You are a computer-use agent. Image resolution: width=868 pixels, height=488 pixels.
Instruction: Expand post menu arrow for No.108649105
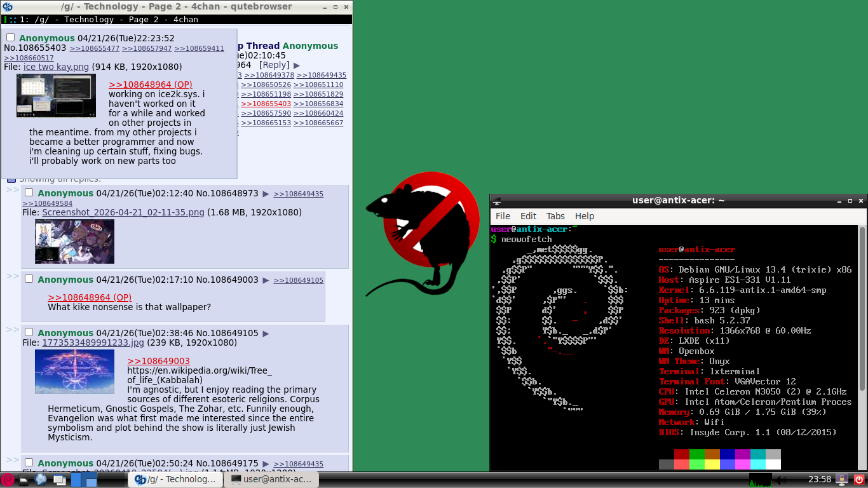coord(266,333)
